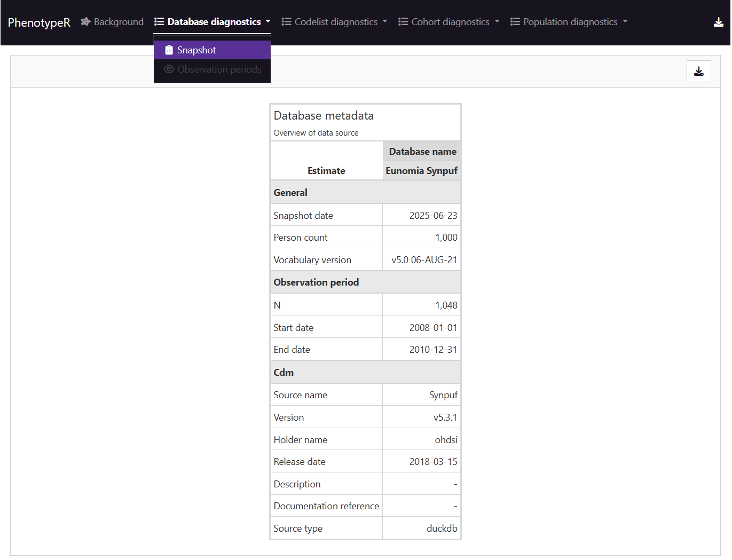Viewport: 732px width, 560px height.
Task: Click the list icon beside Codelist diagnostics
Action: coord(286,22)
